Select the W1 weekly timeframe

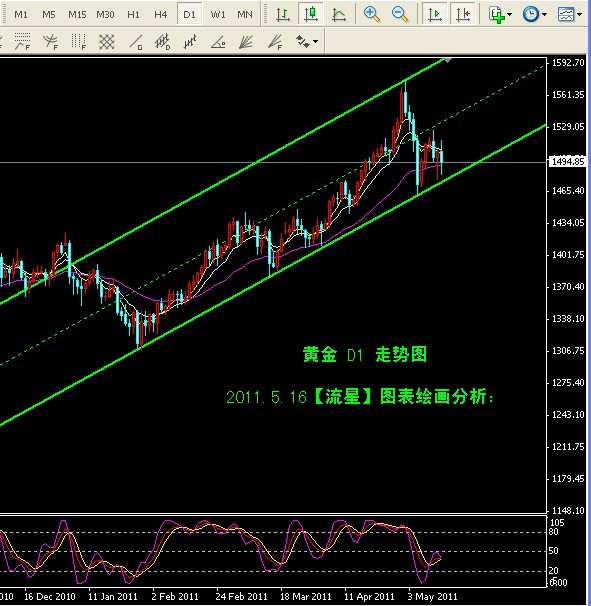pos(218,15)
